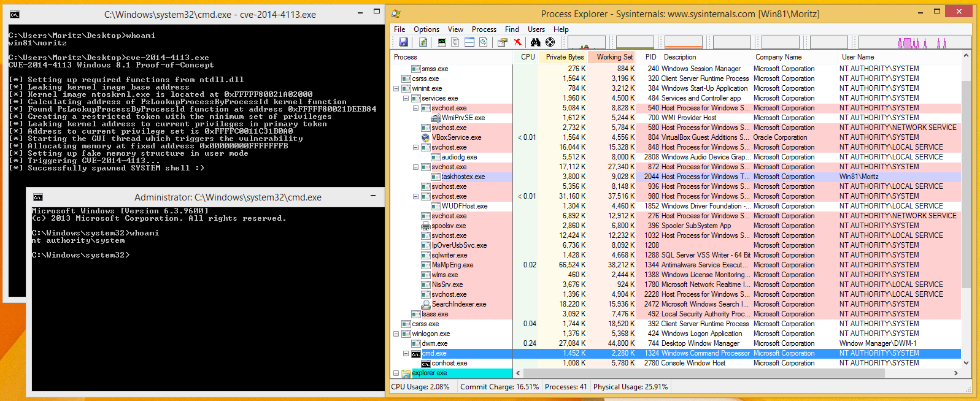Click the vertical scrollbar of process list
Image resolution: width=980 pixels, height=401 pixels.
966,208
